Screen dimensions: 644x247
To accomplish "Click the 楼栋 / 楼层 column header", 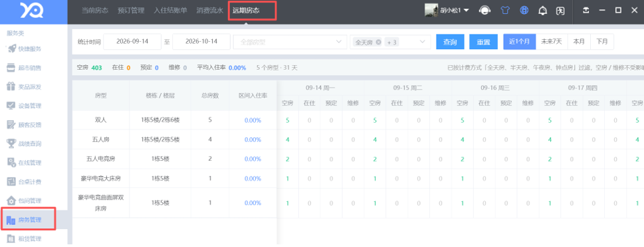I will 160,95.
